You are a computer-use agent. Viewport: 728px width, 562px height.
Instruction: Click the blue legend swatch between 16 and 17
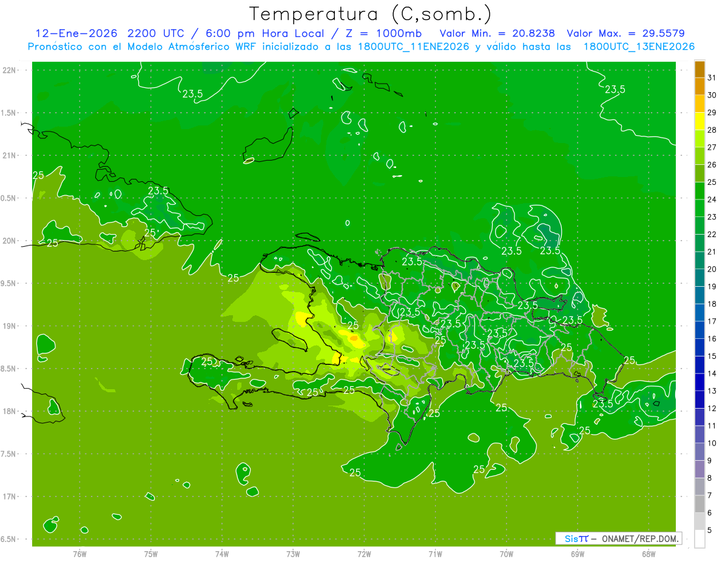click(699, 330)
